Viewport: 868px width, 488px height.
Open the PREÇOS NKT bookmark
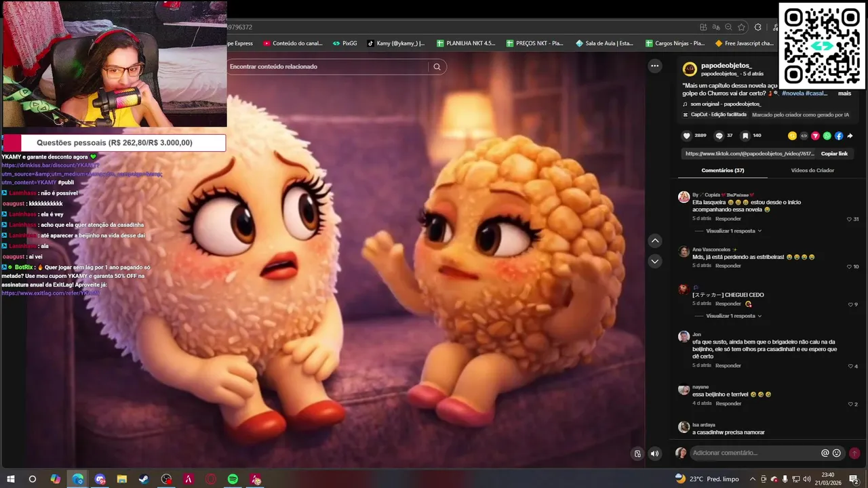(535, 43)
